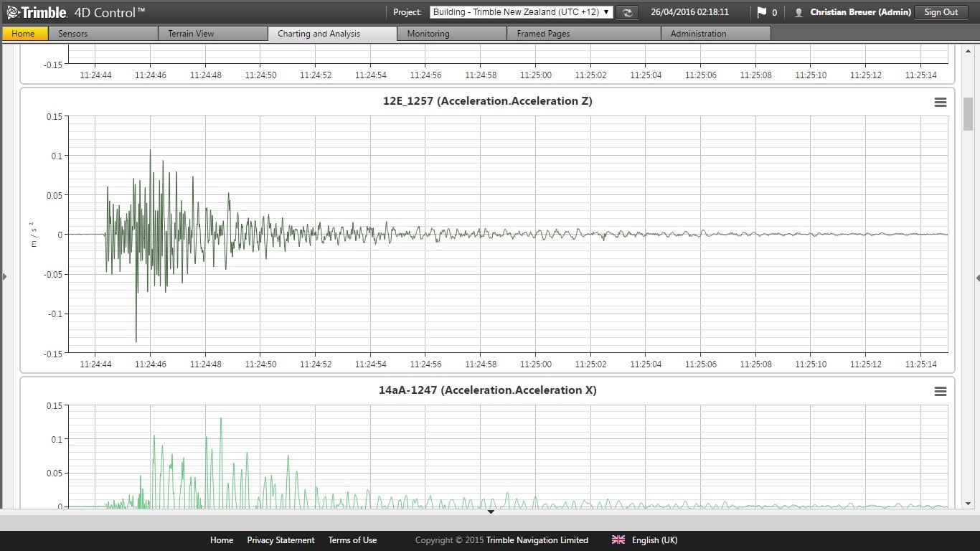Collapse the bottom panel arrow

[491, 512]
